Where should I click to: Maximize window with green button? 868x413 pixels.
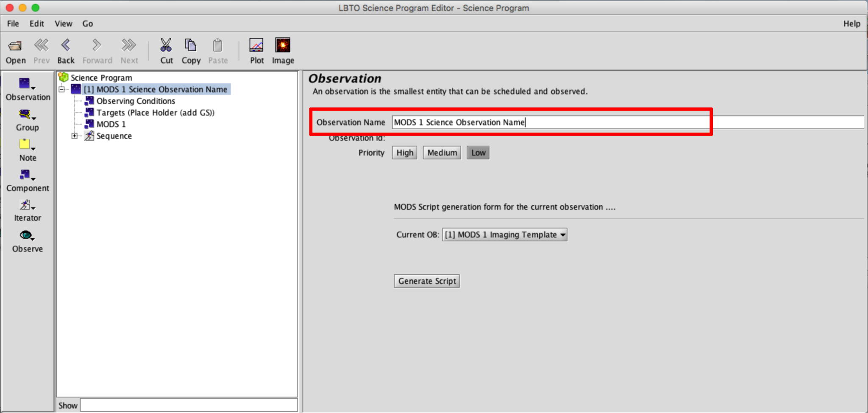coord(36,8)
